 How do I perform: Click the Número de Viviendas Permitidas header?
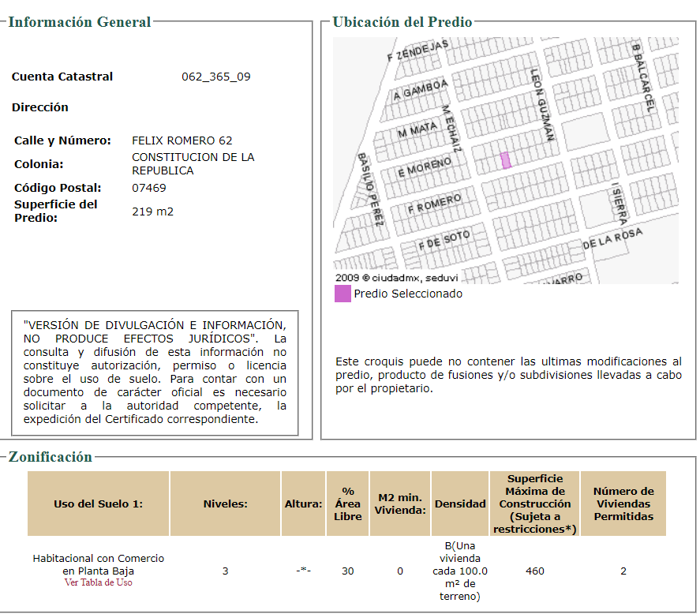623,504
